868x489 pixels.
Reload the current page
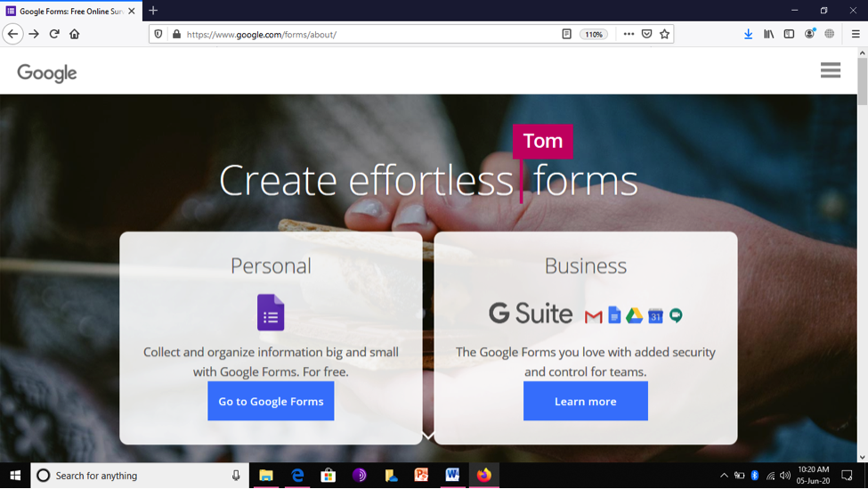tap(54, 34)
